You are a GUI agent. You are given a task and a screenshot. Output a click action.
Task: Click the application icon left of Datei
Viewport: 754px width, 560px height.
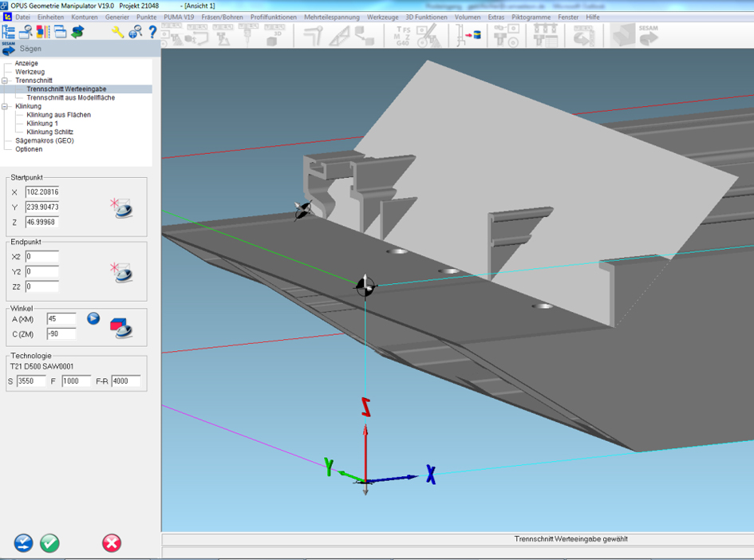coord(7,17)
